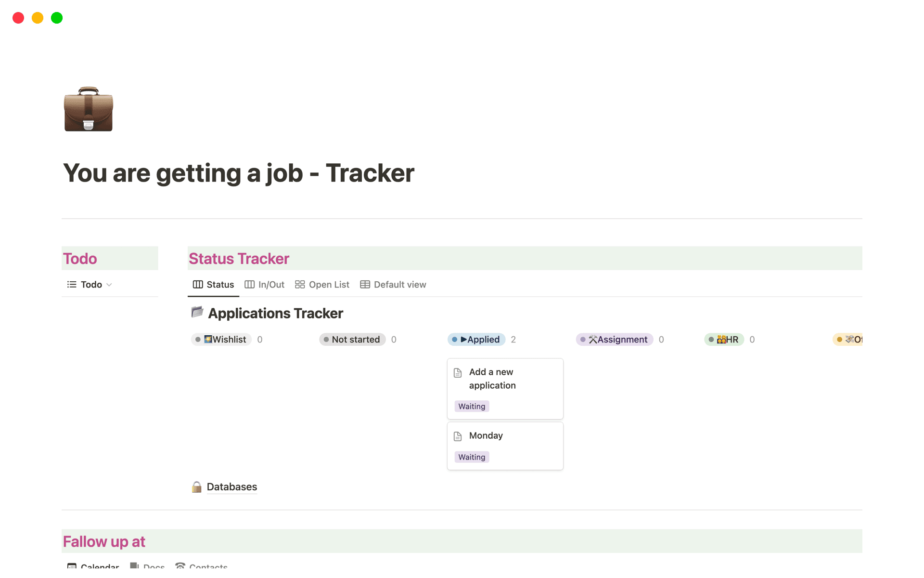Click the lock icon beside Databases

click(x=196, y=486)
